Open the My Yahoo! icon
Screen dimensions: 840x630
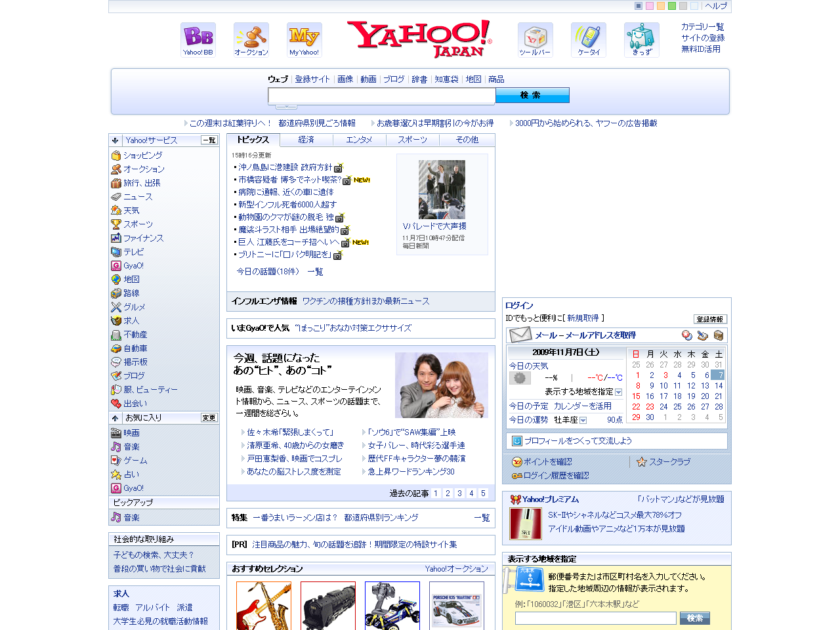(x=304, y=40)
